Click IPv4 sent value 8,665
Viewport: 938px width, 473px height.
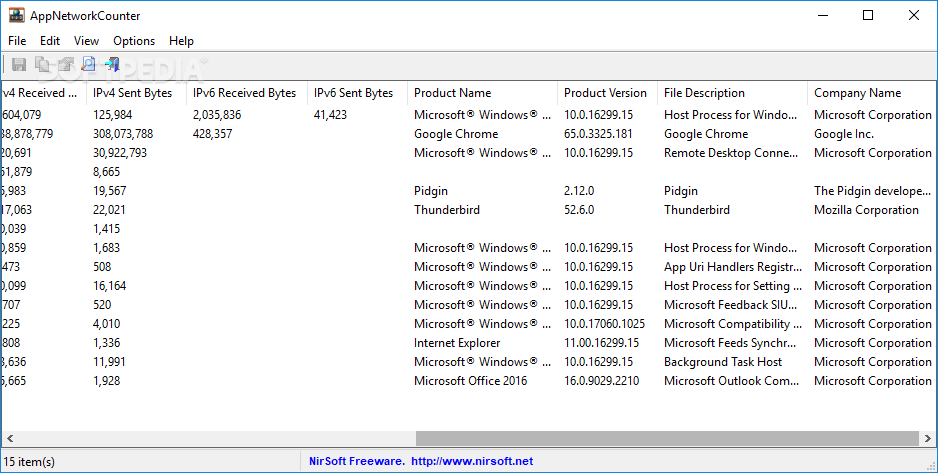(x=106, y=172)
